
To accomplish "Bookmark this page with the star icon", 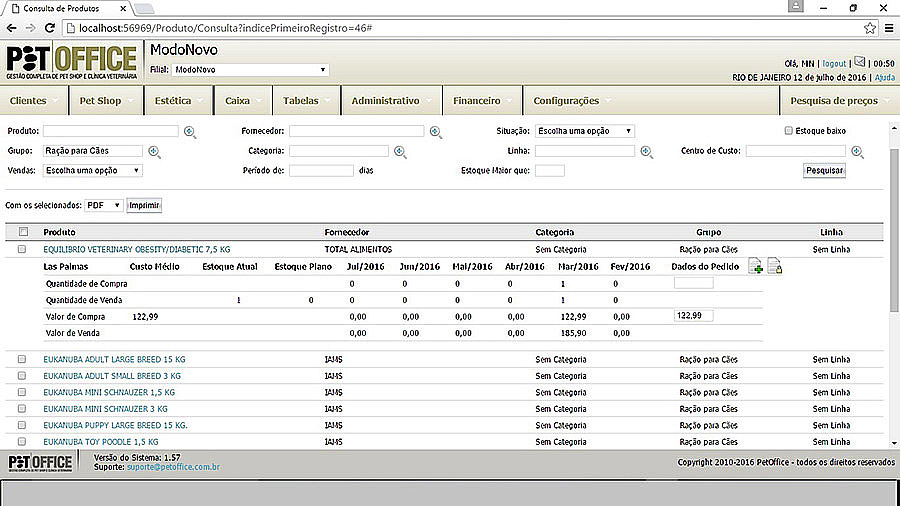I will pyautogui.click(x=868, y=28).
